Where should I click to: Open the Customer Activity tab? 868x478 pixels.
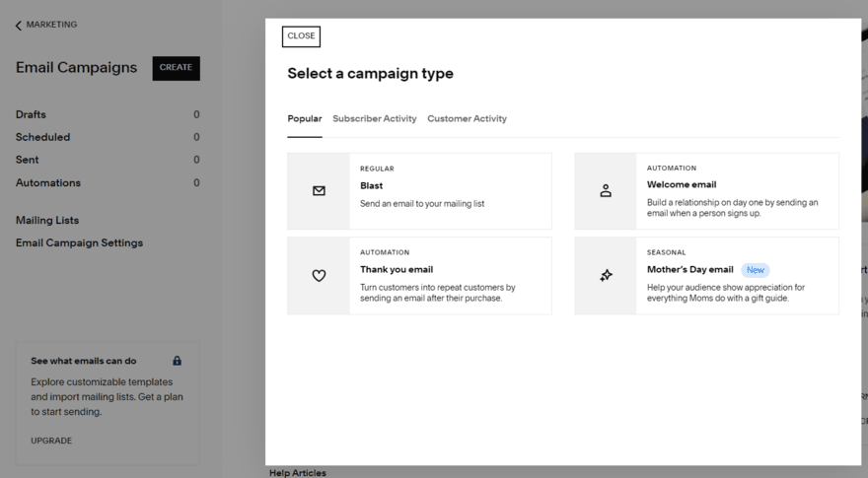pyautogui.click(x=467, y=118)
